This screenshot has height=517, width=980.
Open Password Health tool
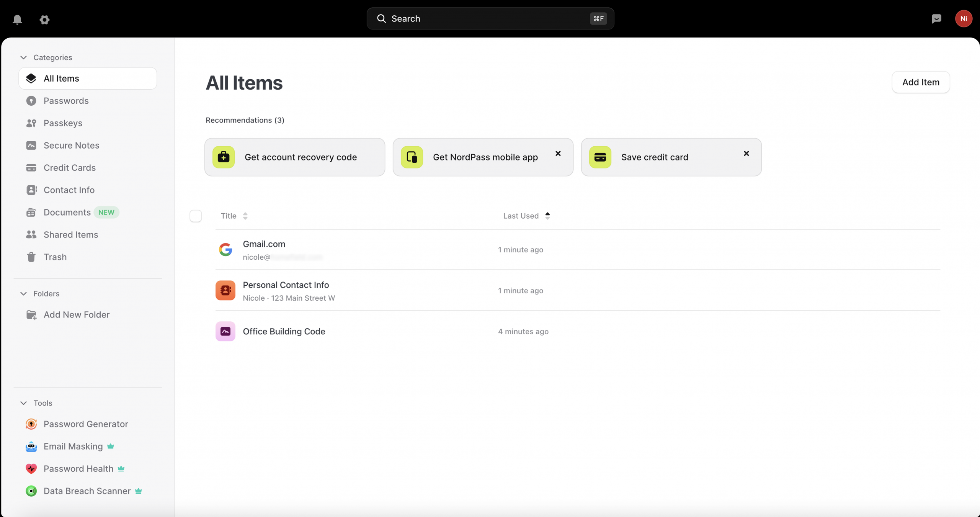tap(78, 469)
